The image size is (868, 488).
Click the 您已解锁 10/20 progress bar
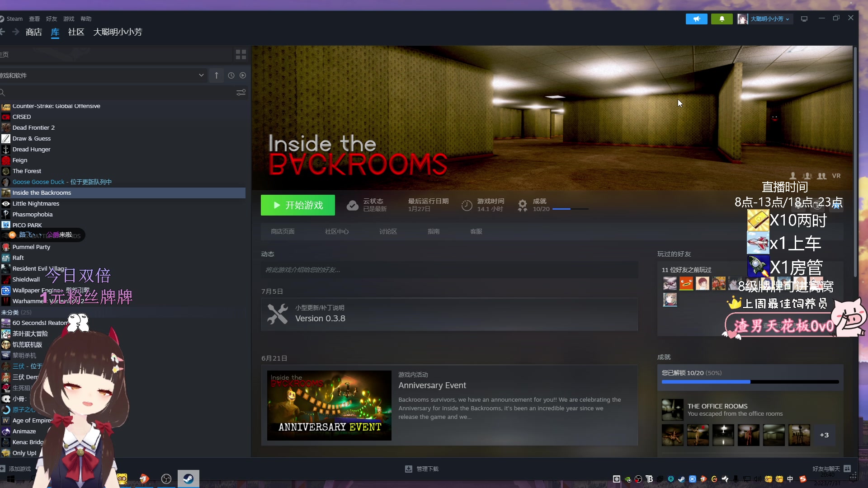point(750,382)
